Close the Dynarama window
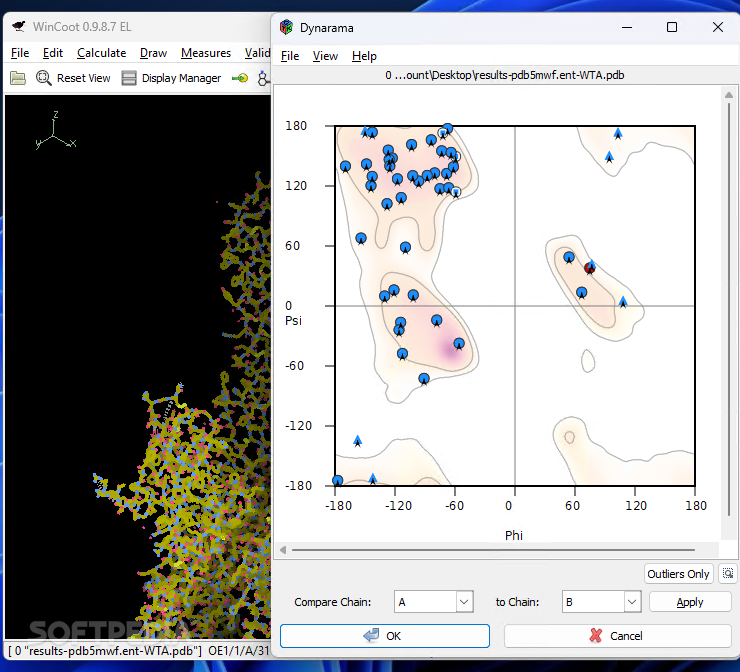Screen dimensions: 740x672 pos(718,27)
